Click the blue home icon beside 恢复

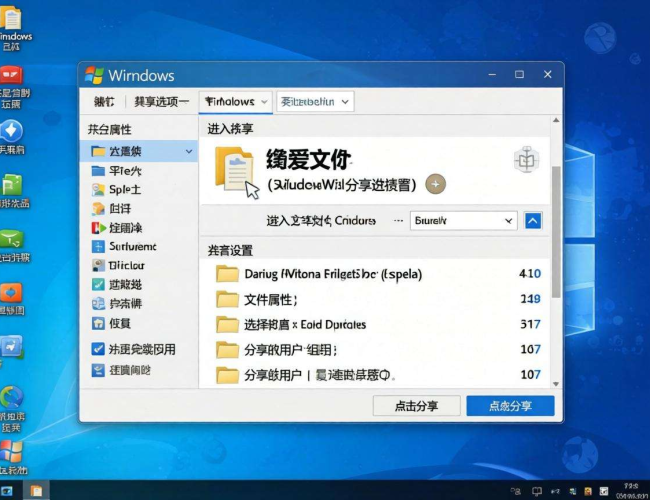click(98, 323)
